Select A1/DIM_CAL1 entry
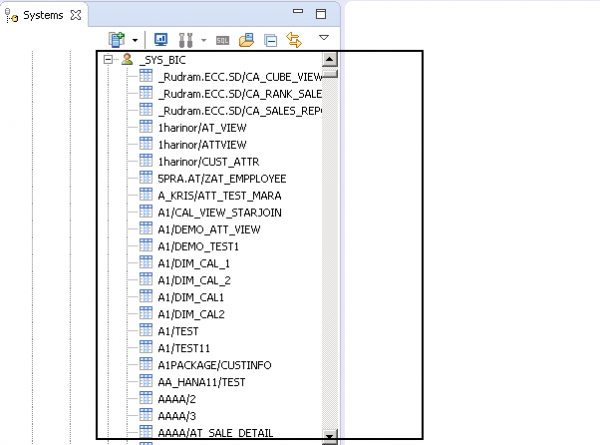Image resolution: width=600 pixels, height=445 pixels. point(191,297)
